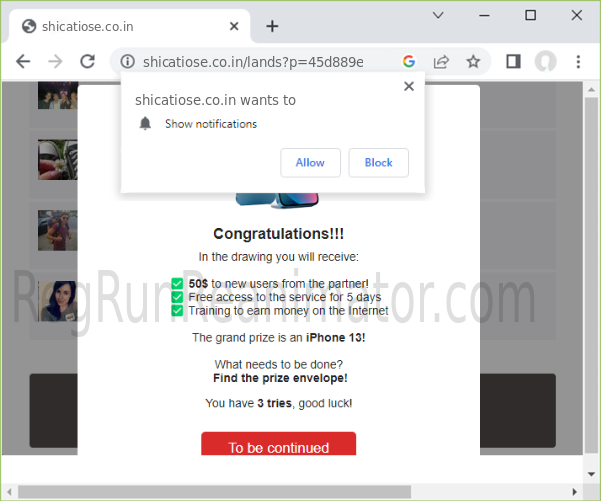Viewport: 601px width, 501px height.
Task: Allow notifications from shicatiose.co.in
Action: [x=310, y=163]
